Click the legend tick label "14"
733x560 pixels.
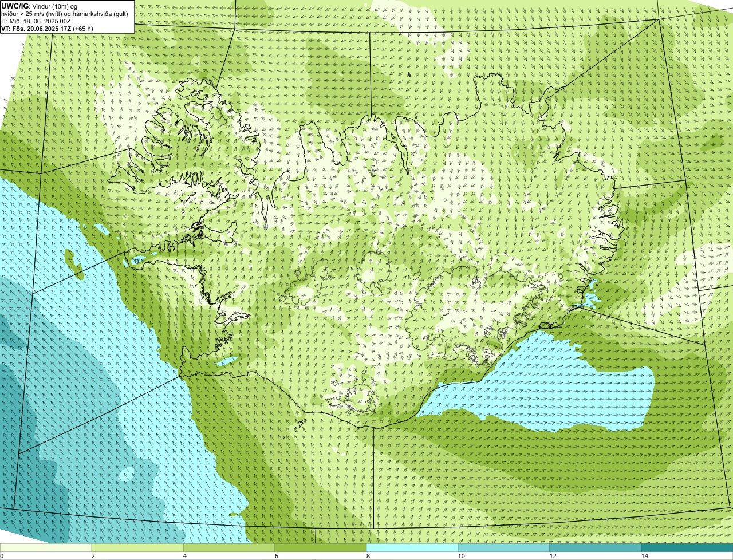coord(644,556)
